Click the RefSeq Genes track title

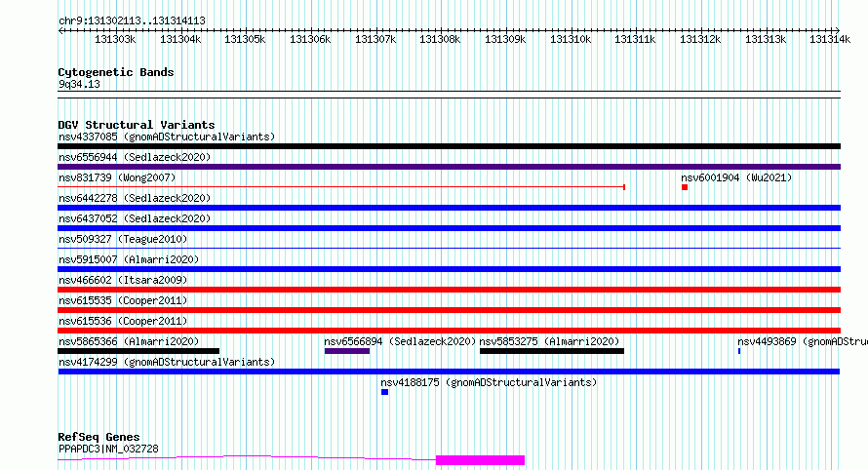click(x=99, y=438)
